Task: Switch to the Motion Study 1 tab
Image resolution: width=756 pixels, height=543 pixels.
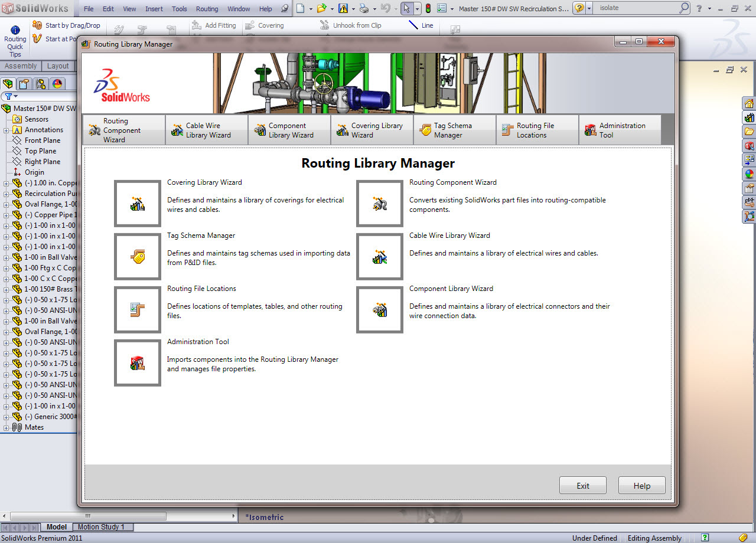Action: click(x=101, y=527)
